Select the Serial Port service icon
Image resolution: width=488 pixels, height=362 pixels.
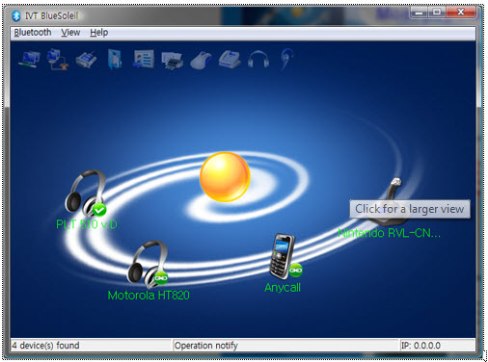[x=86, y=60]
